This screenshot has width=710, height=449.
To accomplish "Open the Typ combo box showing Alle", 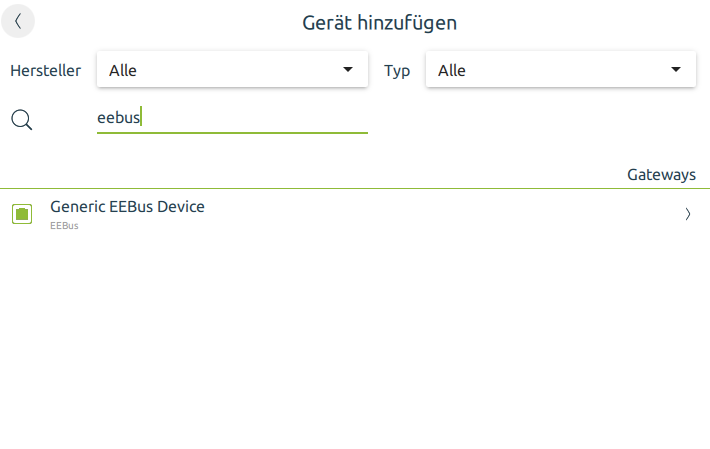I will [560, 70].
